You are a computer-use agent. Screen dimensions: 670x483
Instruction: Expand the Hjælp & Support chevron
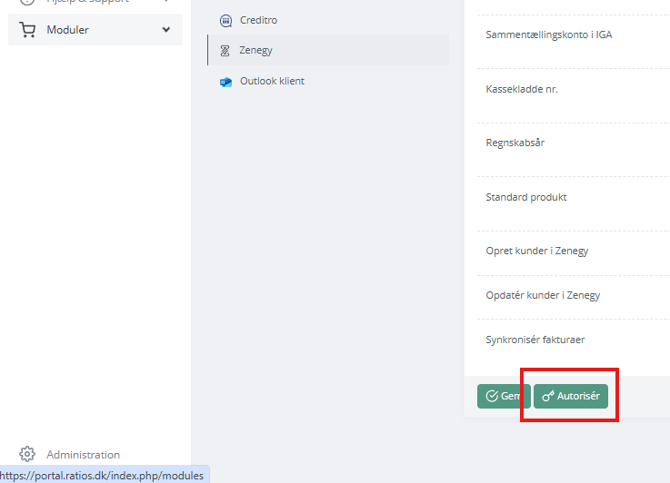click(166, 2)
